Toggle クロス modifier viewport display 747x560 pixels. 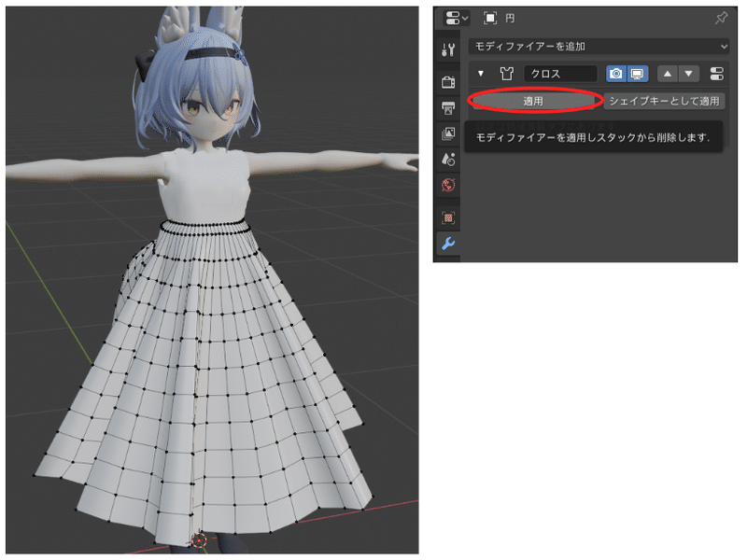click(638, 74)
